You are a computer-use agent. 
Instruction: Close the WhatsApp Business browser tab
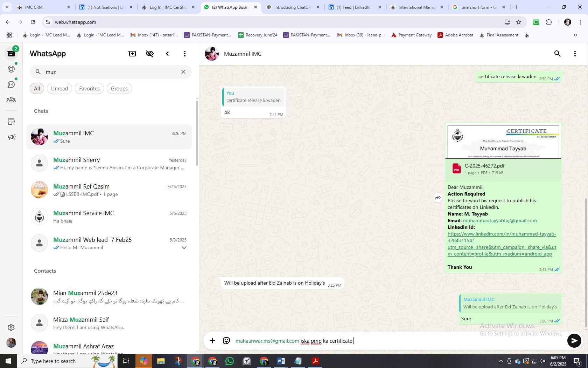coord(255,7)
